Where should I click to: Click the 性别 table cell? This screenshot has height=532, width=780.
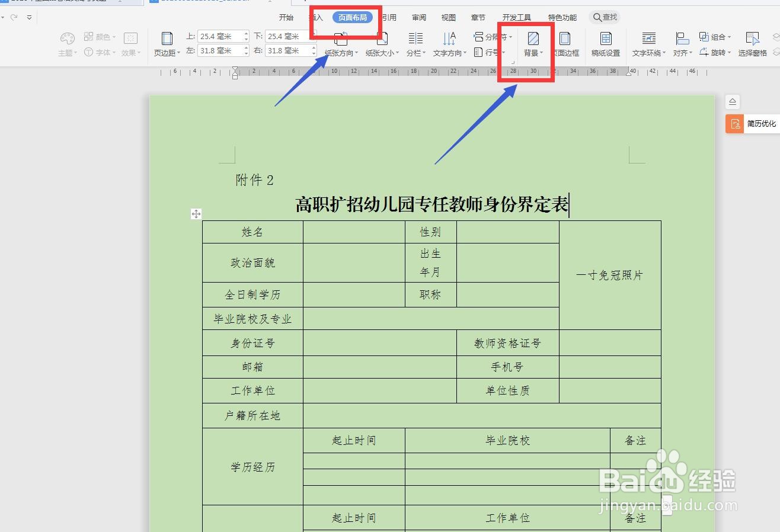pyautogui.click(x=431, y=232)
